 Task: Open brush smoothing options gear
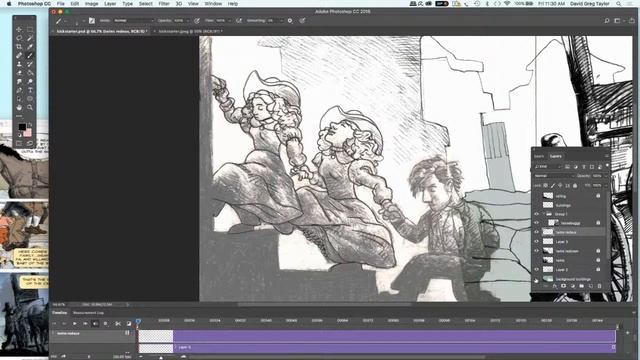(x=290, y=20)
